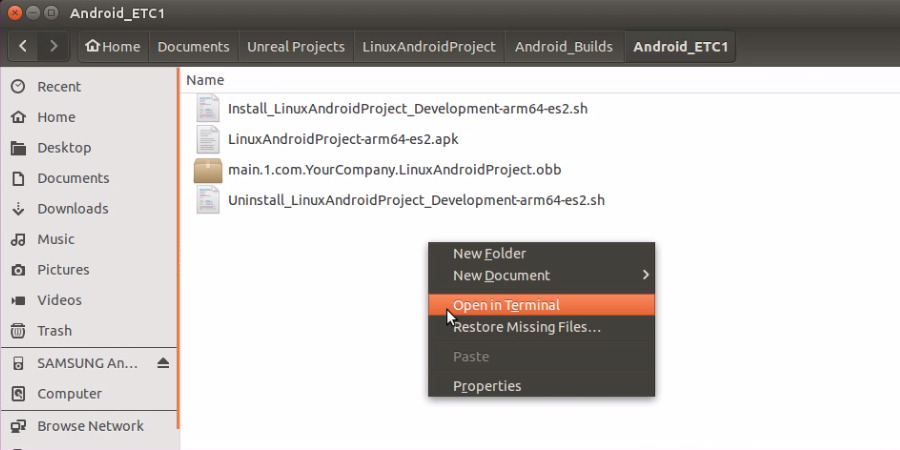Select the Install script file icon

tap(208, 108)
